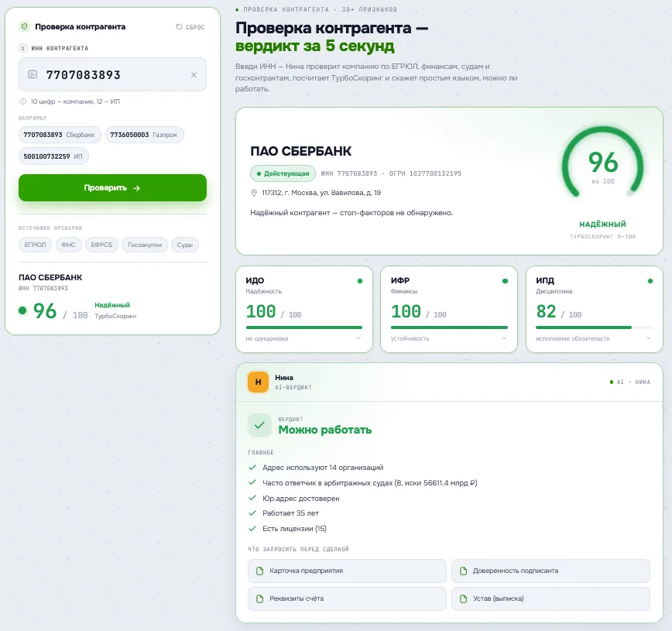Select the ИП example ИНН 500100732259 chip
Image resolution: width=672 pixels, height=631 pixels.
tap(53, 156)
